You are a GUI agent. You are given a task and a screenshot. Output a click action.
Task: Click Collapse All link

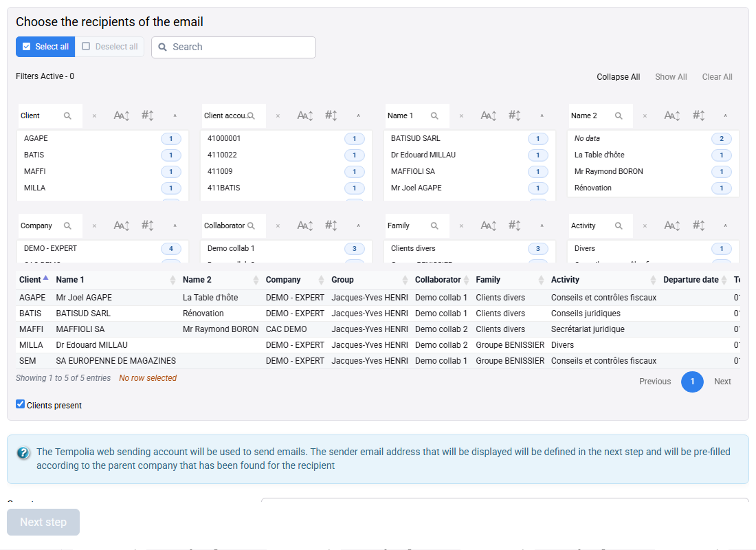(618, 77)
